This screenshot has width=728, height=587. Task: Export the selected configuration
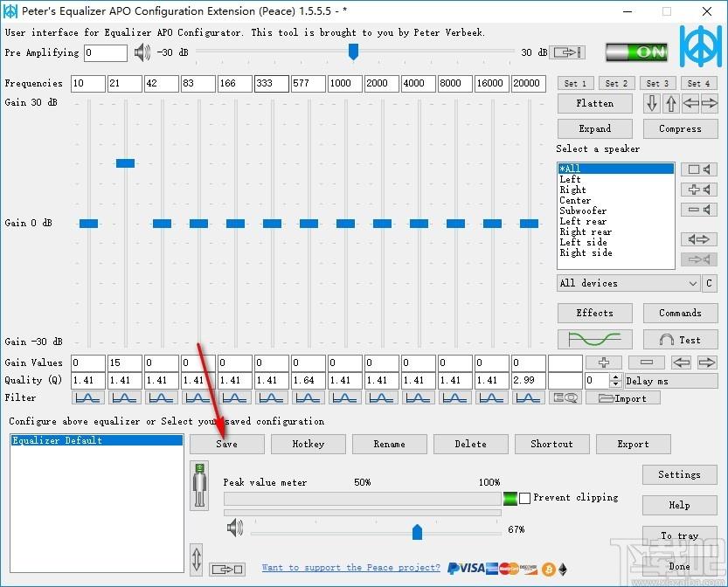[634, 444]
